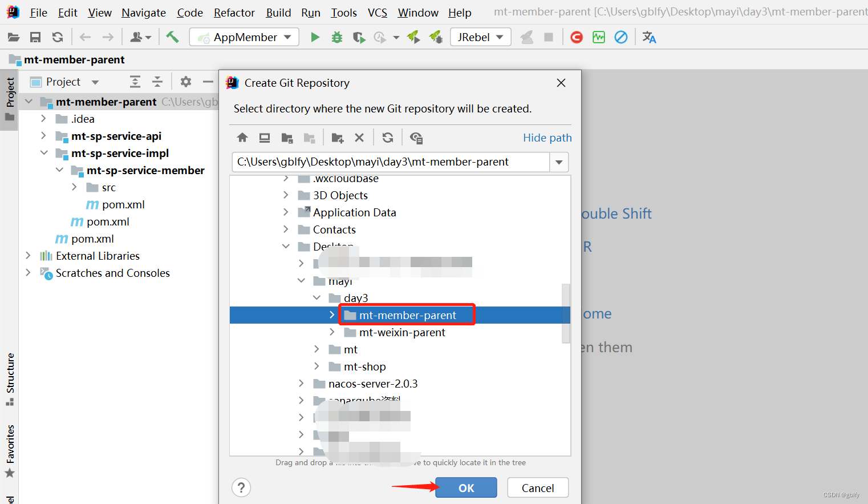Open project folder icon in main toolbar
The image size is (868, 504).
13,37
